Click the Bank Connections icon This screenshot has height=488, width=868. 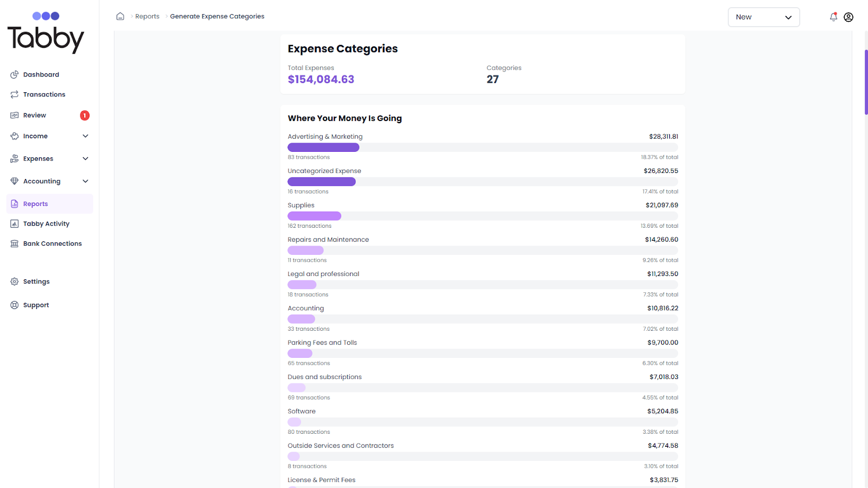pyautogui.click(x=14, y=243)
